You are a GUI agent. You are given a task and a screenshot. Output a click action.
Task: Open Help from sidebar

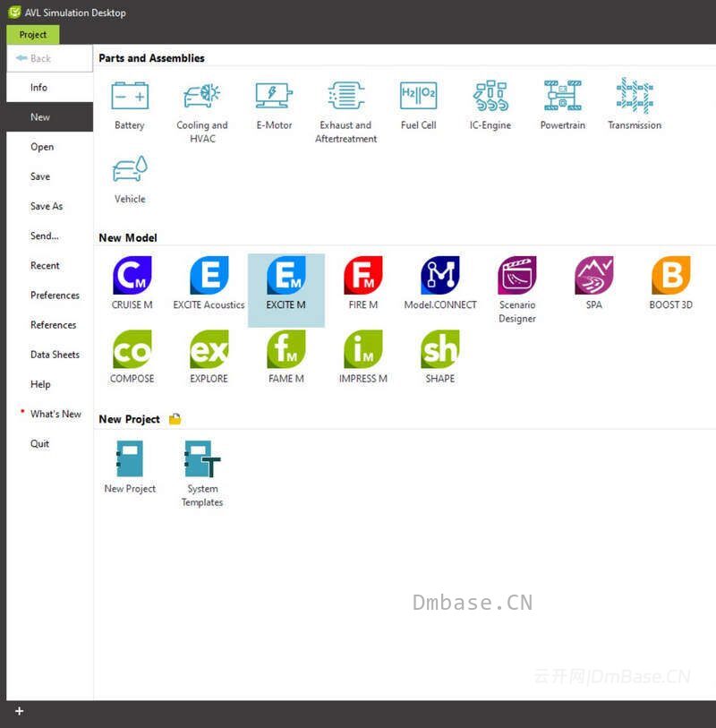click(x=49, y=384)
